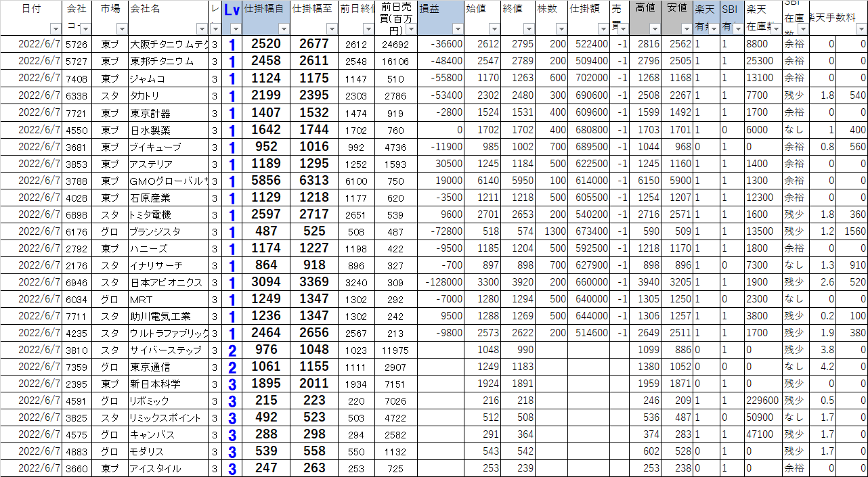The image size is (868, 477).
Task: Select the 新日本科学 company name cell
Action: click(169, 384)
